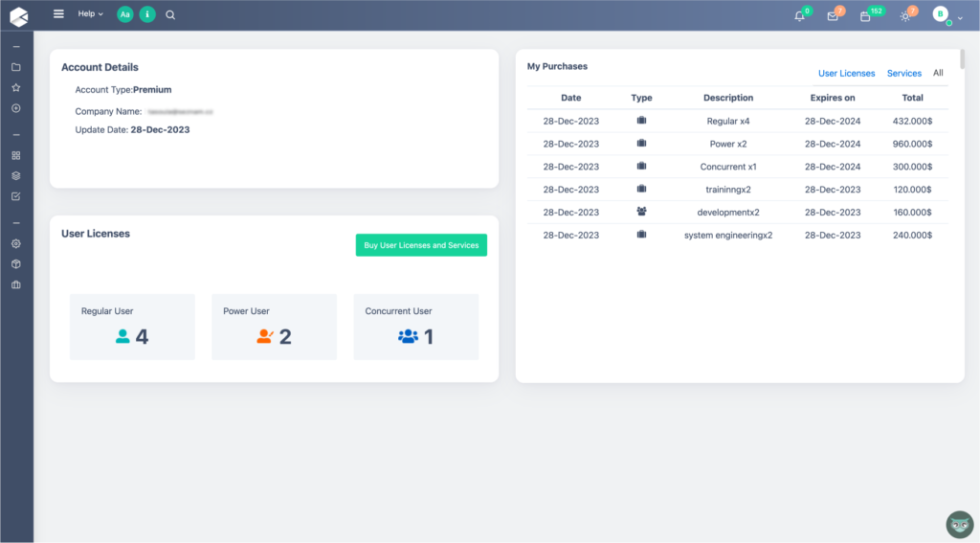Click the briefcase icon in sidebar

pos(16,284)
